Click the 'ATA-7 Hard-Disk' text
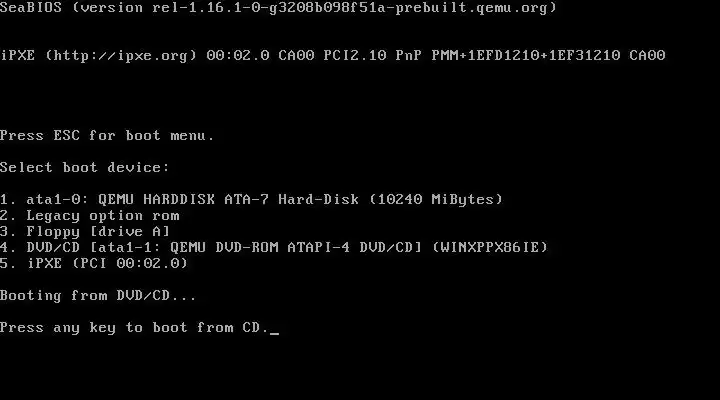 (292, 199)
